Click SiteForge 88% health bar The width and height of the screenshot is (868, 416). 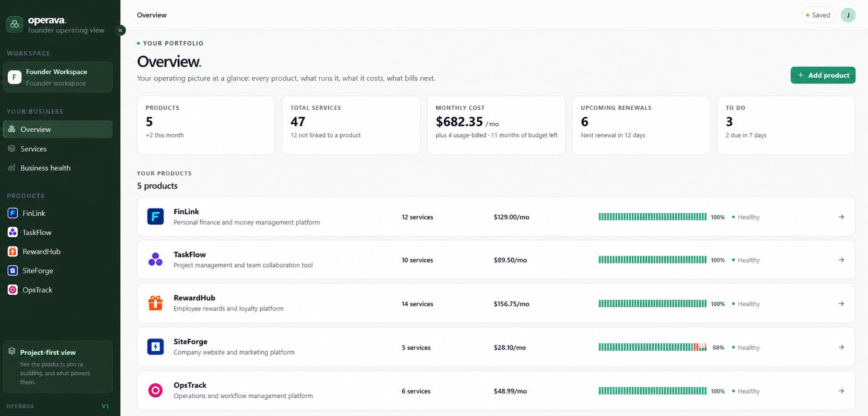click(652, 347)
